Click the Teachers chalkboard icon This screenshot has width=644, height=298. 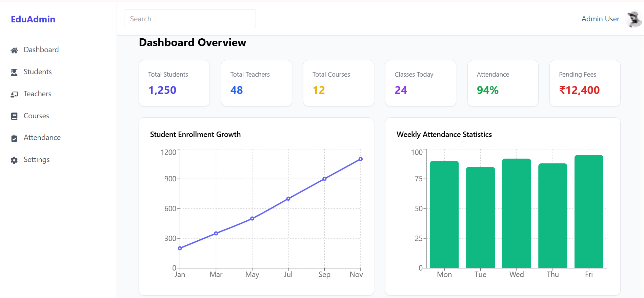[14, 94]
